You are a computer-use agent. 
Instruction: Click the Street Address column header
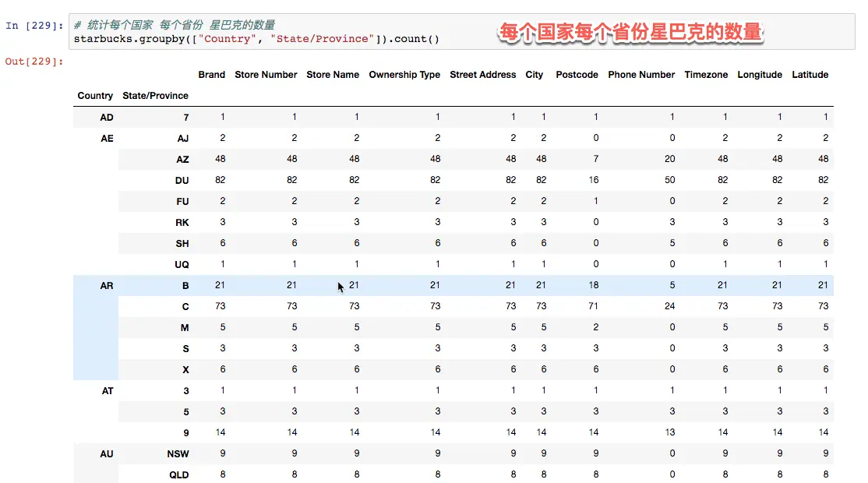(x=483, y=75)
